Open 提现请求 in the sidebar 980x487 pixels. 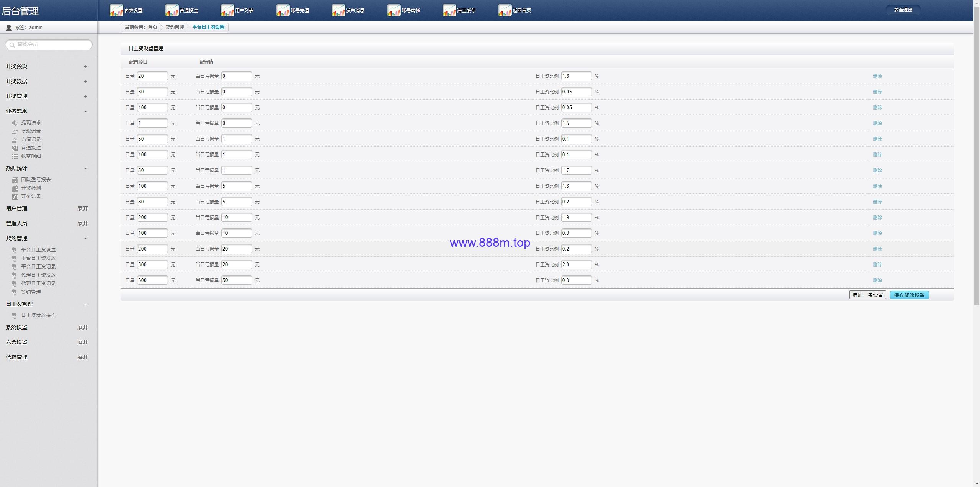click(x=31, y=123)
